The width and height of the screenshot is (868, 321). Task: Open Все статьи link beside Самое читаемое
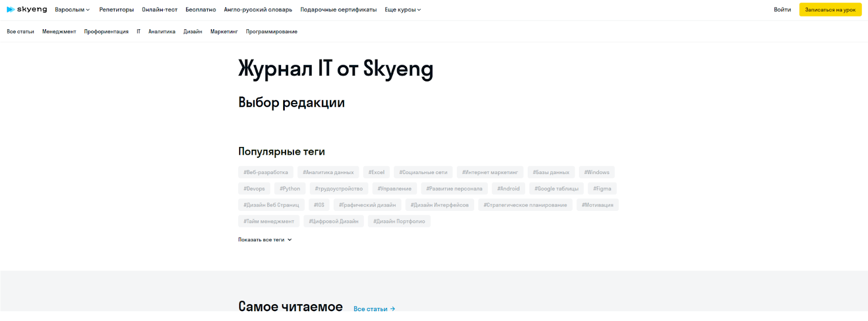pos(374,309)
